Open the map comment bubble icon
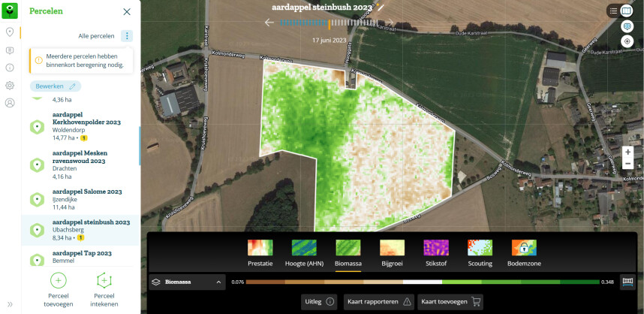 627,26
